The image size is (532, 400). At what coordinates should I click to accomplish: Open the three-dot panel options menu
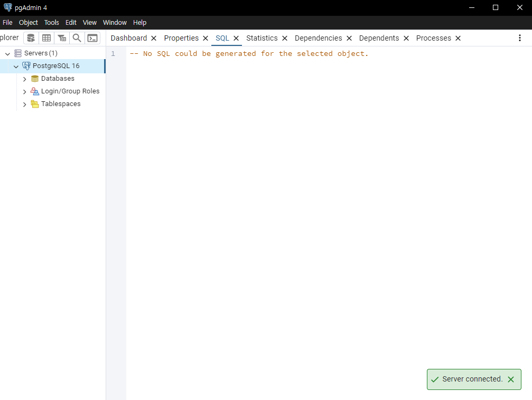pos(519,38)
